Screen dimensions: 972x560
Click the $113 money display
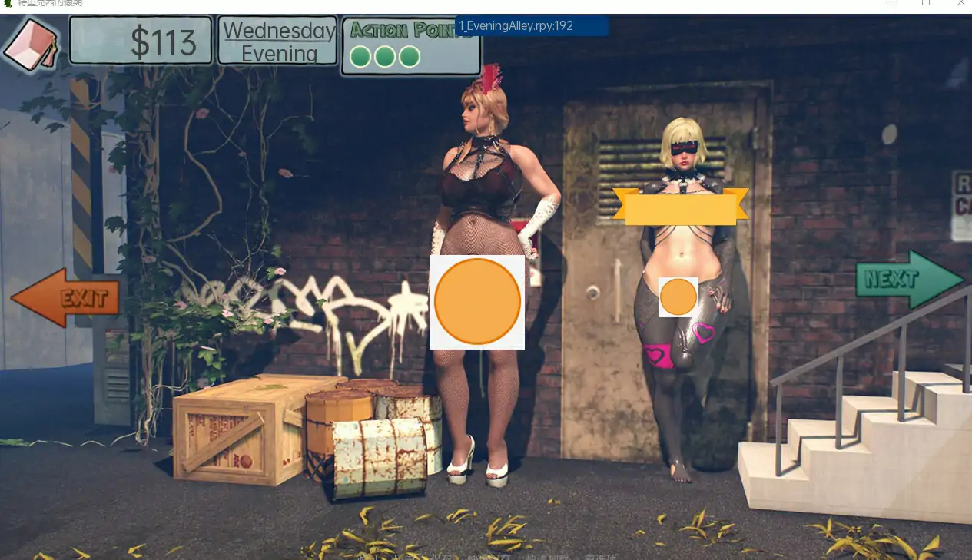click(141, 41)
